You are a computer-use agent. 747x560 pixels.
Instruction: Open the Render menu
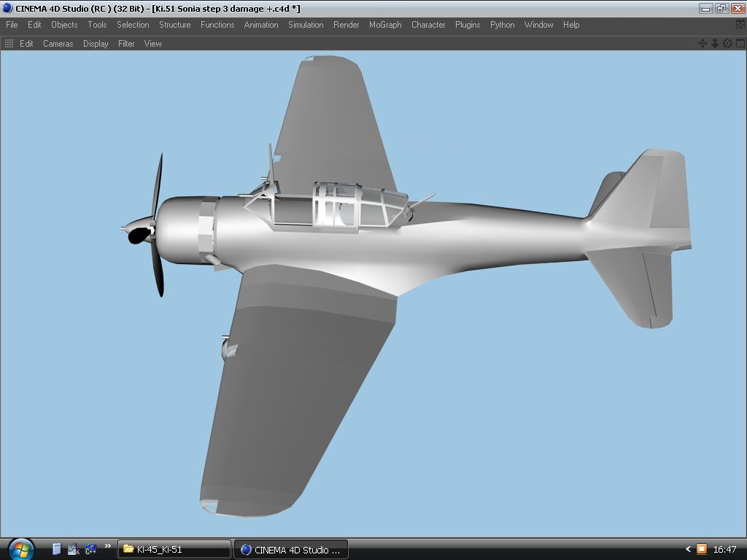(x=346, y=25)
